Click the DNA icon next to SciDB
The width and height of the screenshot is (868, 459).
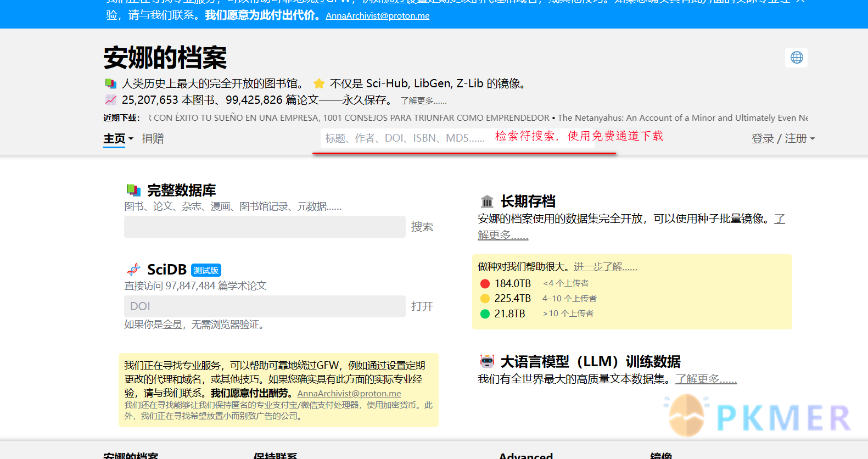pos(133,270)
